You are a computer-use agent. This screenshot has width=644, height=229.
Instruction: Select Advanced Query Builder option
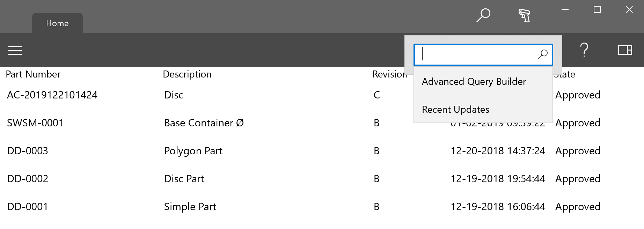[x=474, y=82]
